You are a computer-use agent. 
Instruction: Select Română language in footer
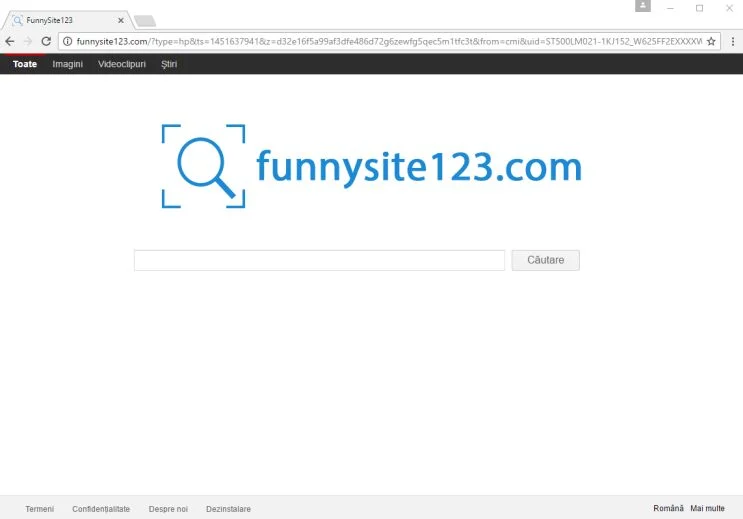pos(668,508)
